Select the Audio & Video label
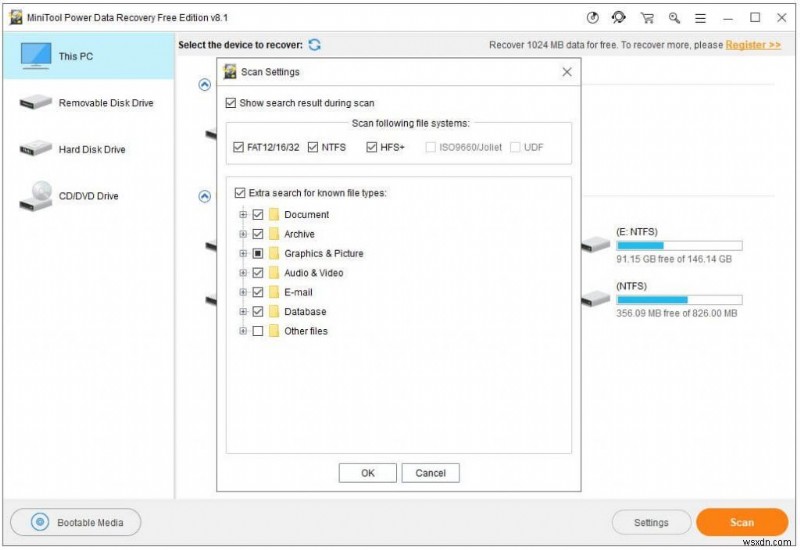The width and height of the screenshot is (800, 550). point(313,273)
